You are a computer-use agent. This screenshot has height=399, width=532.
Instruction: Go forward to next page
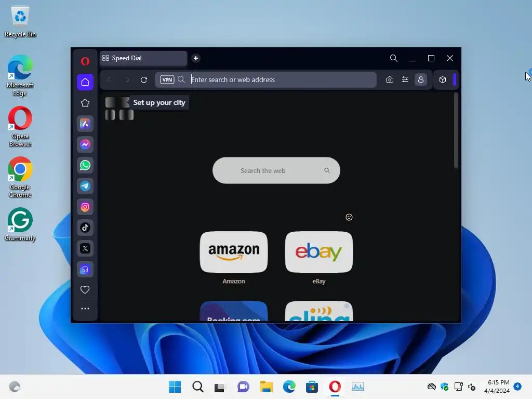[128, 79]
